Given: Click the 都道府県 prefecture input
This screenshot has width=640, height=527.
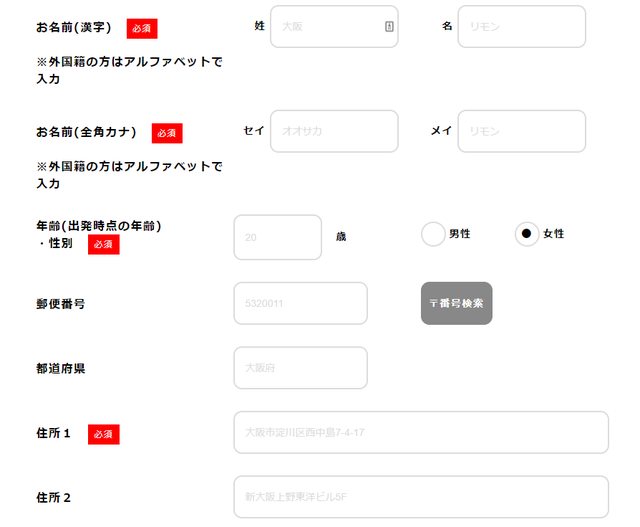Looking at the screenshot, I should coord(300,368).
